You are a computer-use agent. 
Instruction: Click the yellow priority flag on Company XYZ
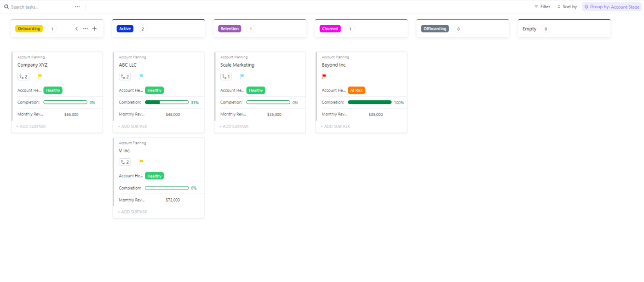40,76
